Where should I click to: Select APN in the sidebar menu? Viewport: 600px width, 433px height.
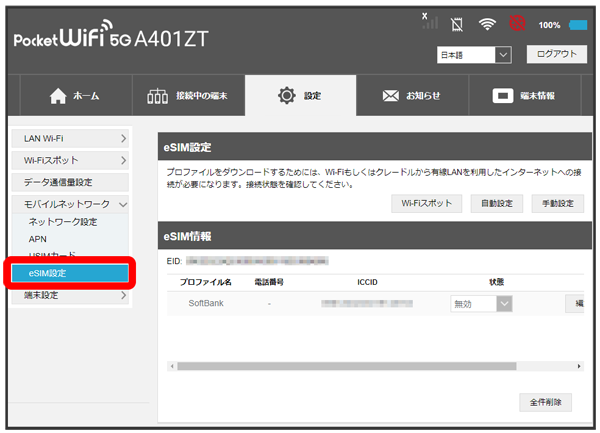(x=38, y=239)
